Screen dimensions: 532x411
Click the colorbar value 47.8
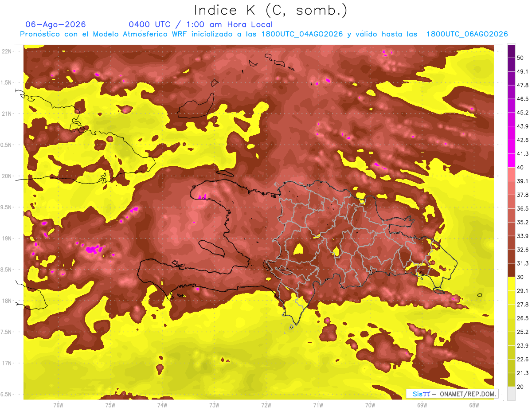point(523,85)
